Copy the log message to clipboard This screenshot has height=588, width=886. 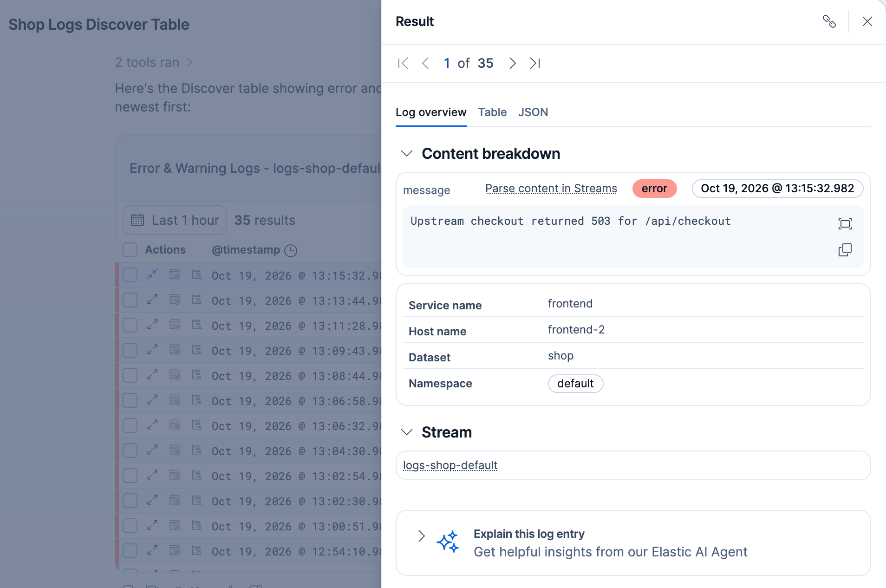[x=845, y=250]
